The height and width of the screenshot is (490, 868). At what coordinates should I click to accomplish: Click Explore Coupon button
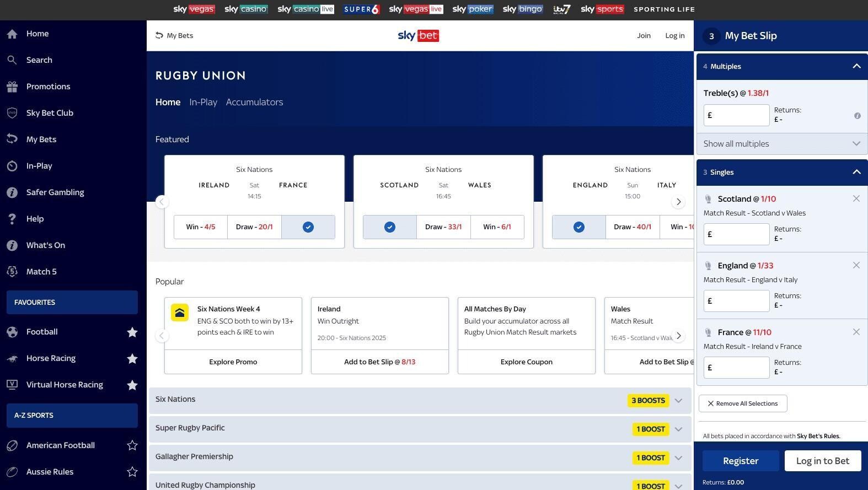(x=527, y=362)
